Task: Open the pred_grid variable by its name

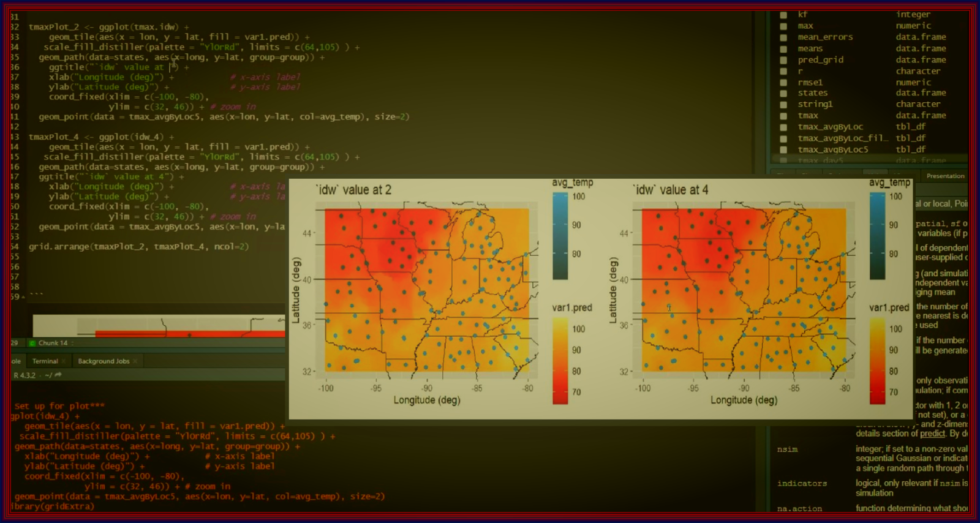Action: click(x=820, y=60)
